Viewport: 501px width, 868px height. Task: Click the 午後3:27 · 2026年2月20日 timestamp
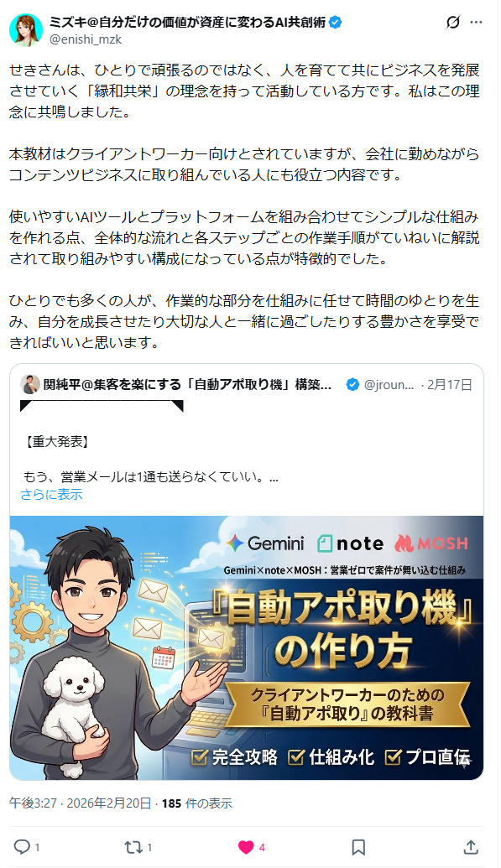[x=81, y=803]
